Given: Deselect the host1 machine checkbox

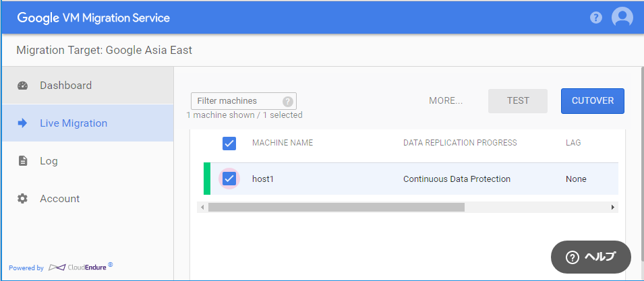Looking at the screenshot, I should (x=229, y=179).
